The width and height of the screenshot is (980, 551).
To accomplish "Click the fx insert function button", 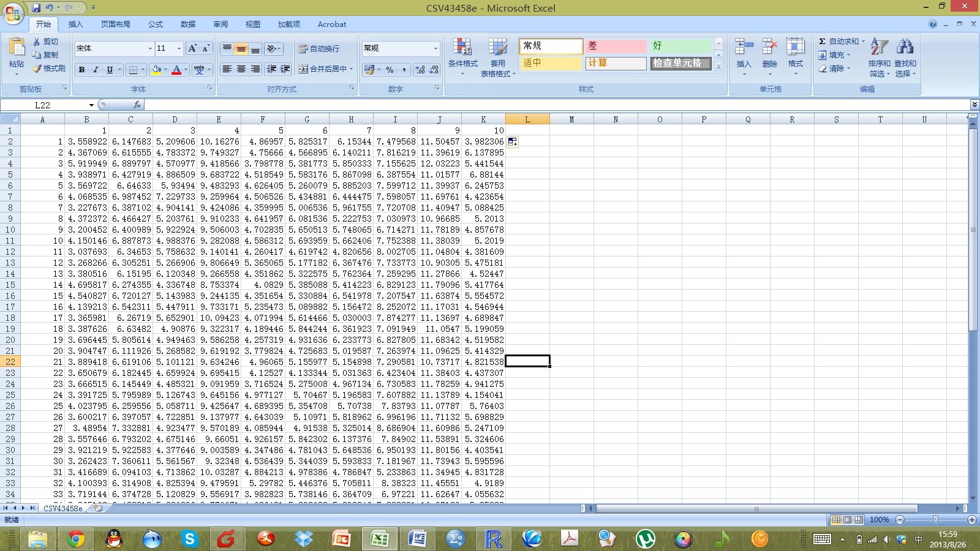I will pyautogui.click(x=137, y=105).
